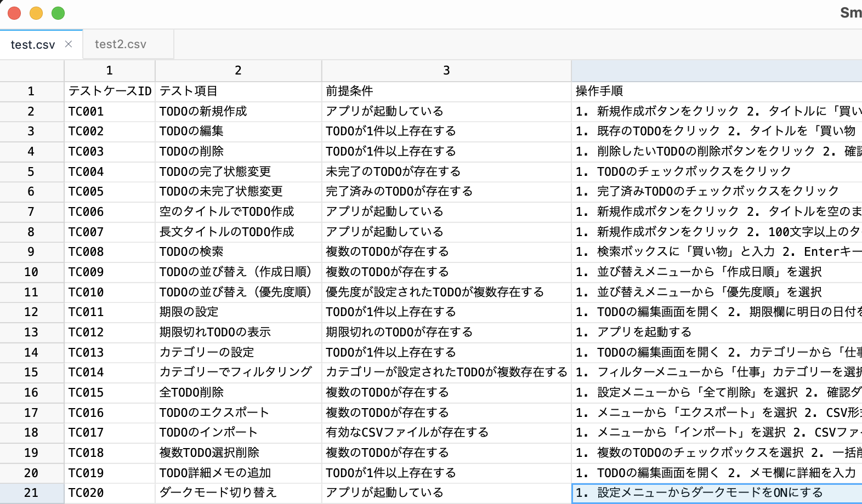Click the cell 完了済みのTODOが存在する
The height and width of the screenshot is (504, 862).
click(446, 192)
